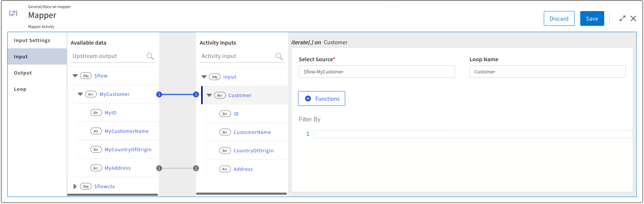Collapse the Customer array node
This screenshot has height=204, width=644.
click(x=209, y=96)
